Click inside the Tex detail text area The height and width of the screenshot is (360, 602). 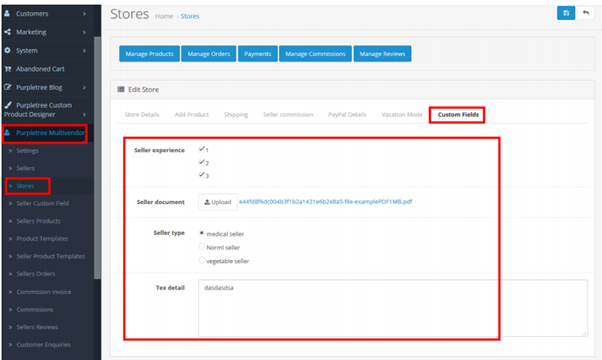pyautogui.click(x=393, y=308)
